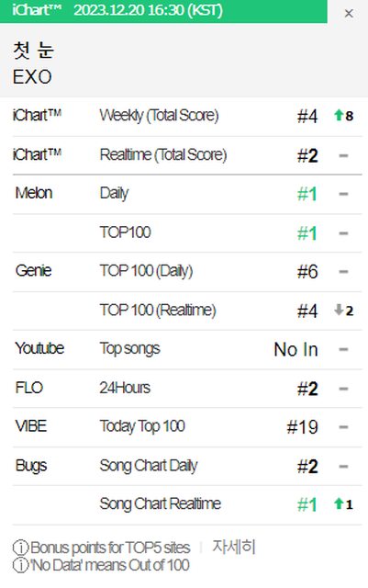
Task: Click the green up arrow on Bugs Realtime
Action: click(x=339, y=503)
